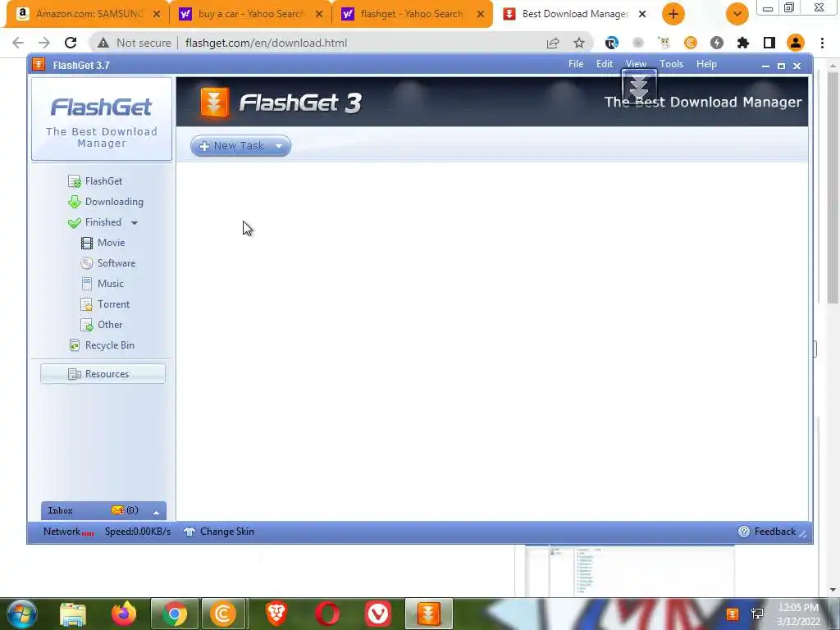Click the FlashGet title bar app icon

39,65
